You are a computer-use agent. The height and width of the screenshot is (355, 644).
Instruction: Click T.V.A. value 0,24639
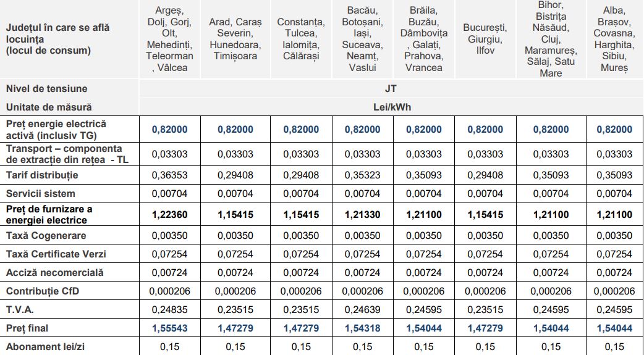pyautogui.click(x=362, y=310)
